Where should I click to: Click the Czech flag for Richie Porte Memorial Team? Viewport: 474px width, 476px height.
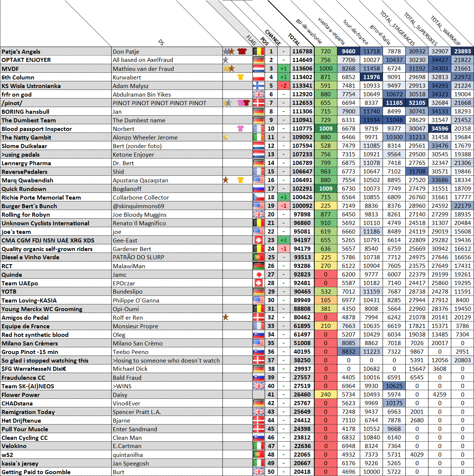point(259,197)
